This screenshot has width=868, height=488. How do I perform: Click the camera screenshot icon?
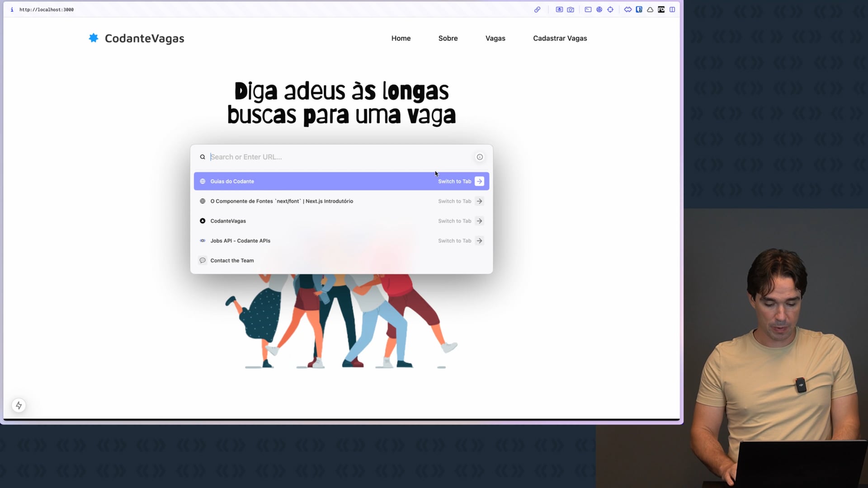click(x=571, y=9)
